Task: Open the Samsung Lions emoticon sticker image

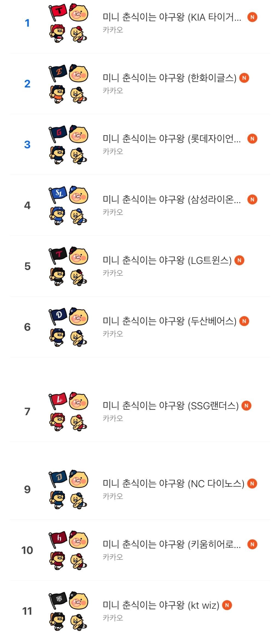Action: click(68, 205)
